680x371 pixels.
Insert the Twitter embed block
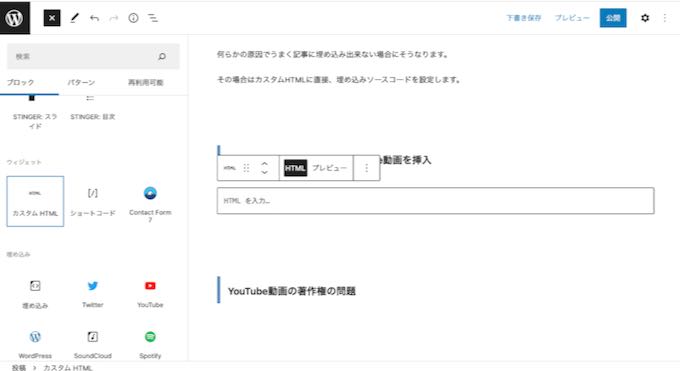[92, 294]
